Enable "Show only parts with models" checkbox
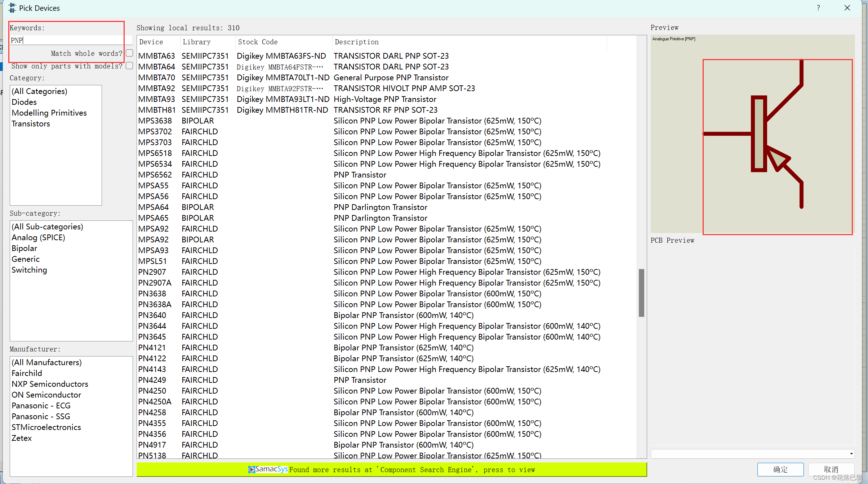This screenshot has width=868, height=484. coord(129,66)
